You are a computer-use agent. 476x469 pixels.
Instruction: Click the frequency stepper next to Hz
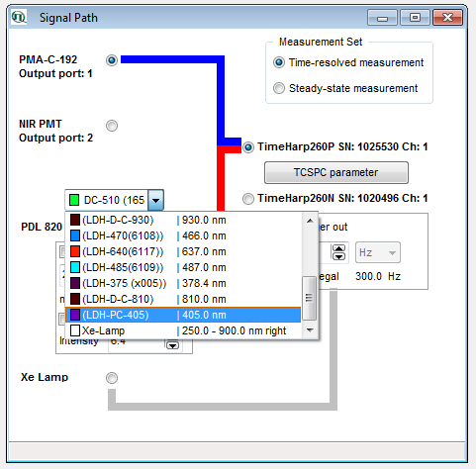(x=338, y=252)
